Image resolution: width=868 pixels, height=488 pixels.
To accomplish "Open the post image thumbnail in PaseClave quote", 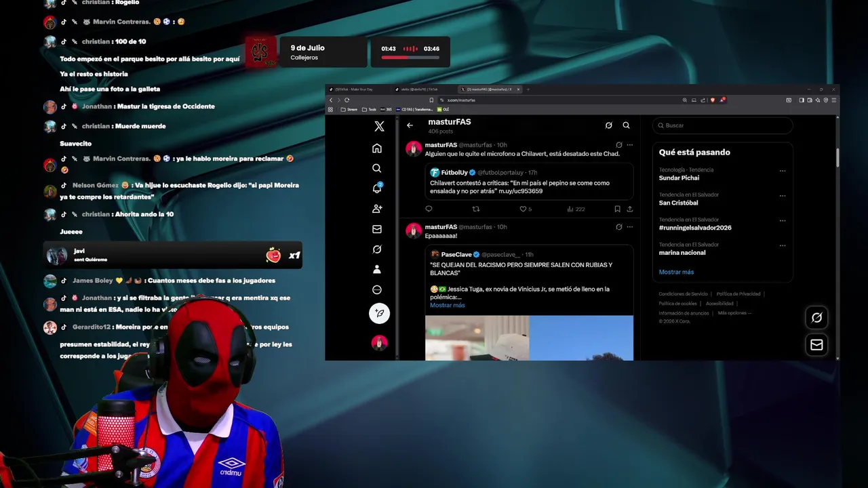I will (529, 338).
